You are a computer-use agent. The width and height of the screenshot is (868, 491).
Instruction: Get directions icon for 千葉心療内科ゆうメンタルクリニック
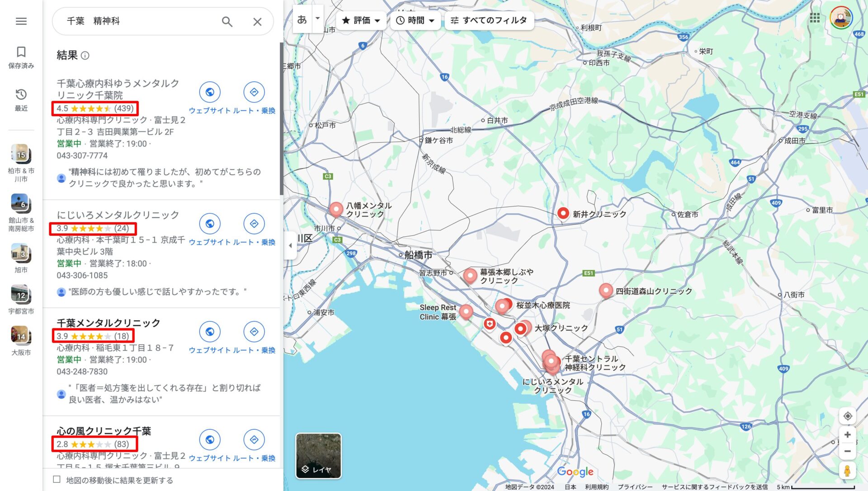point(254,92)
